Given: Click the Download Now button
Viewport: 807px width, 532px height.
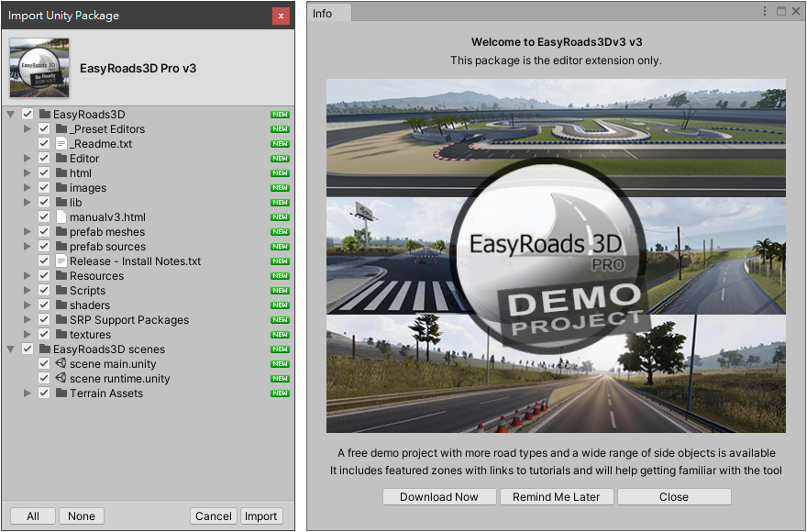Looking at the screenshot, I should click(x=439, y=497).
